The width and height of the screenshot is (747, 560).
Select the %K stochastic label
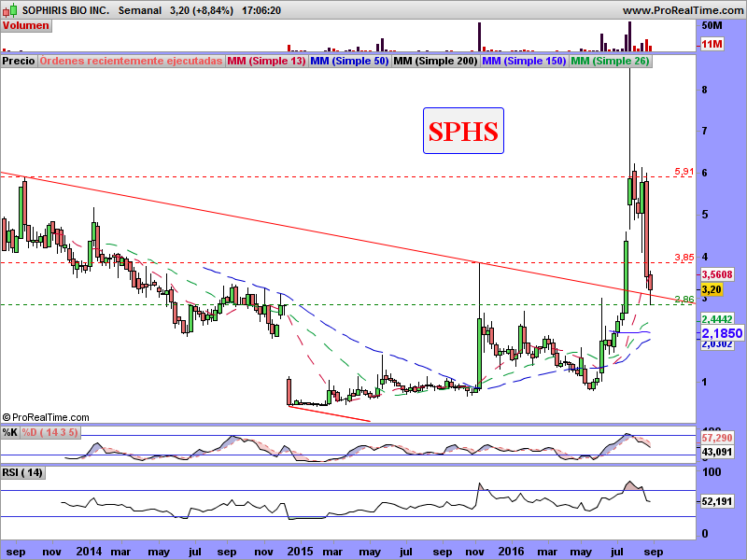[x=10, y=432]
